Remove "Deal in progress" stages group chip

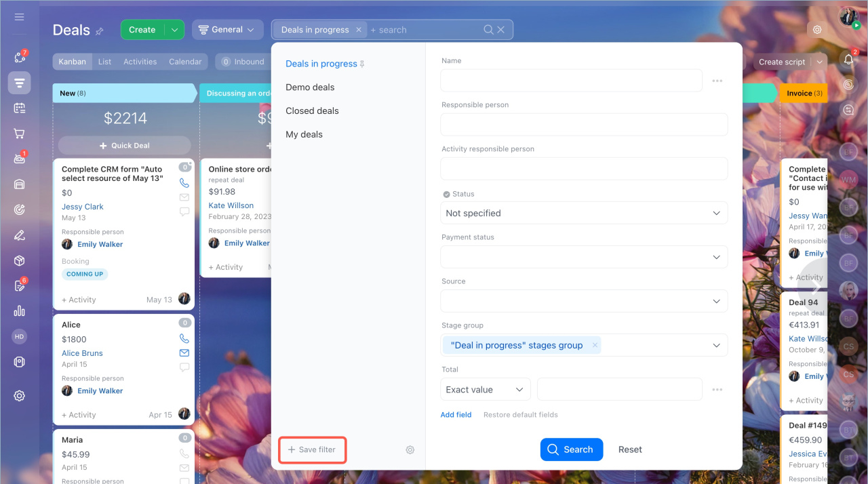595,345
